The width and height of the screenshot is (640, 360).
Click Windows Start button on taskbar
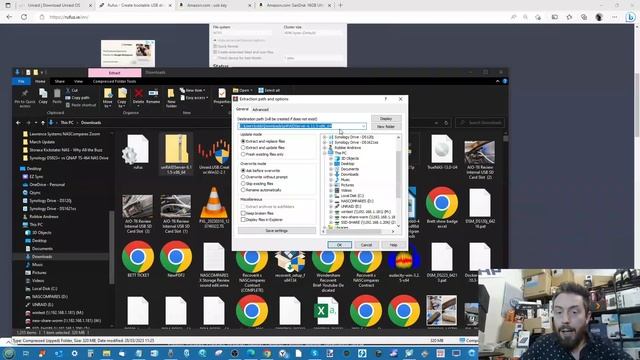9,353
